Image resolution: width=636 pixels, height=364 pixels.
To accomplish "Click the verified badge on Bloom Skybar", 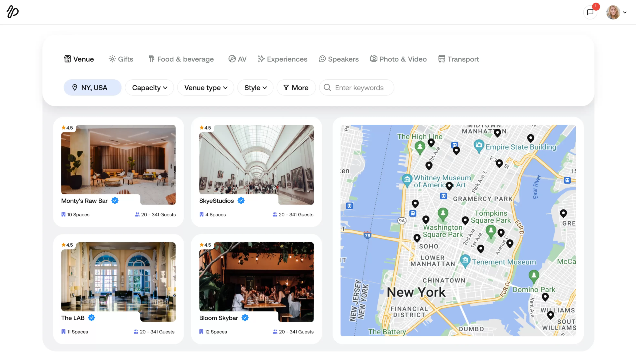I will tap(245, 318).
